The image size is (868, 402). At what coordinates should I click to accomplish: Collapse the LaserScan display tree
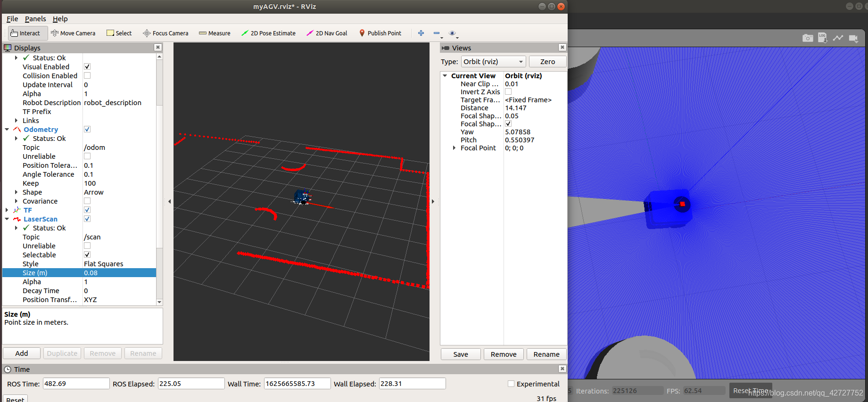(7, 219)
